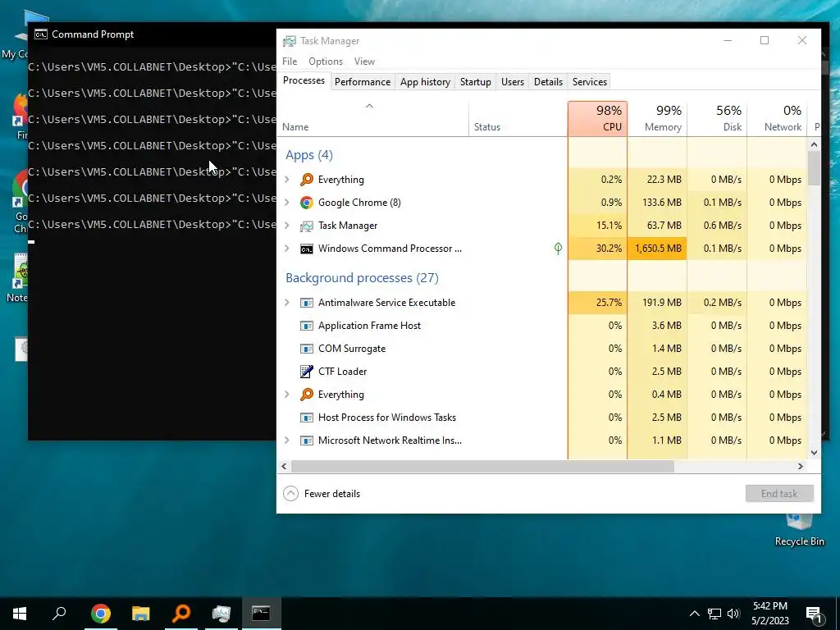Click the 1,650.5 MB memory cell
The width and height of the screenshot is (840, 630).
[657, 249]
